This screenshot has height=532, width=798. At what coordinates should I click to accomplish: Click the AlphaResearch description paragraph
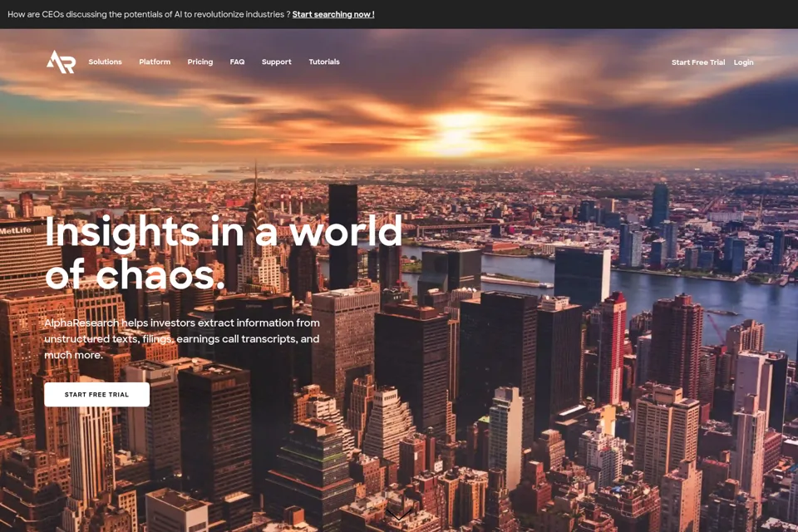(x=182, y=338)
